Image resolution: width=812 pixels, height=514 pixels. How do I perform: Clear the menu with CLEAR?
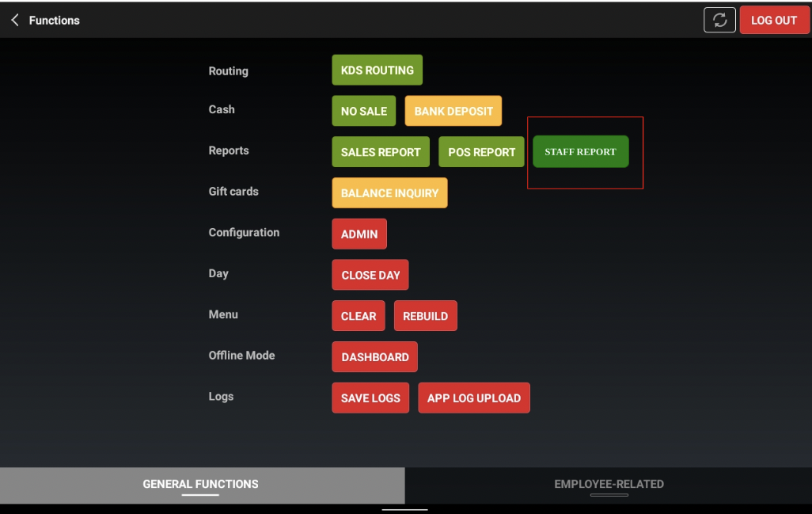pyautogui.click(x=359, y=315)
